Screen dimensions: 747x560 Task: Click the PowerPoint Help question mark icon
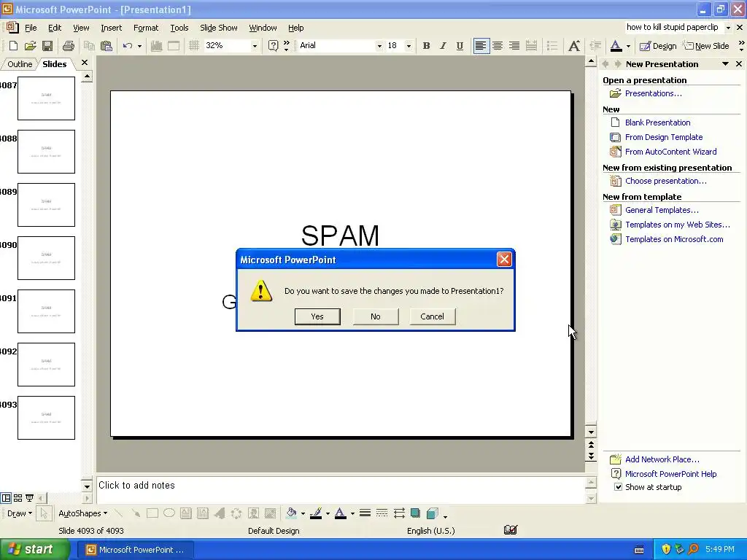[273, 46]
